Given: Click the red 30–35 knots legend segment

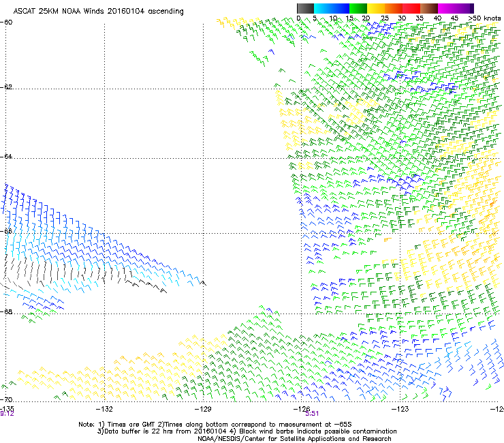Looking at the screenshot, I should pos(411,8).
